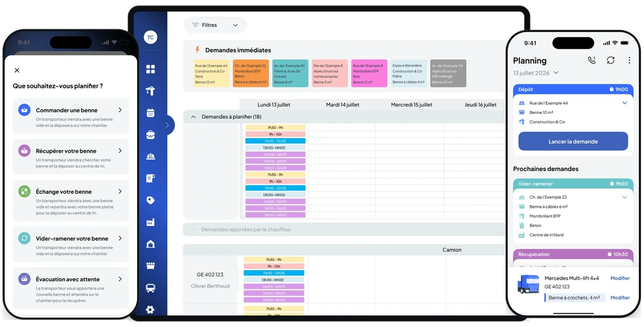The width and height of the screenshot is (644, 327).
Task: Click the GE 402 123 truck row label
Action: pos(210,274)
